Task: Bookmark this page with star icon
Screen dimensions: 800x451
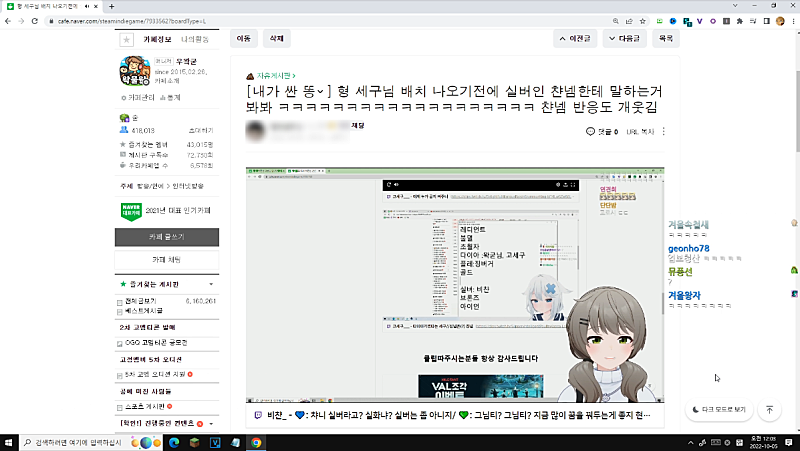Action: point(642,21)
